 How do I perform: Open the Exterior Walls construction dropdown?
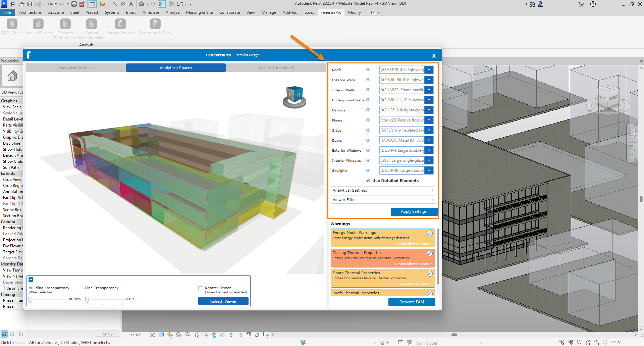tap(429, 80)
